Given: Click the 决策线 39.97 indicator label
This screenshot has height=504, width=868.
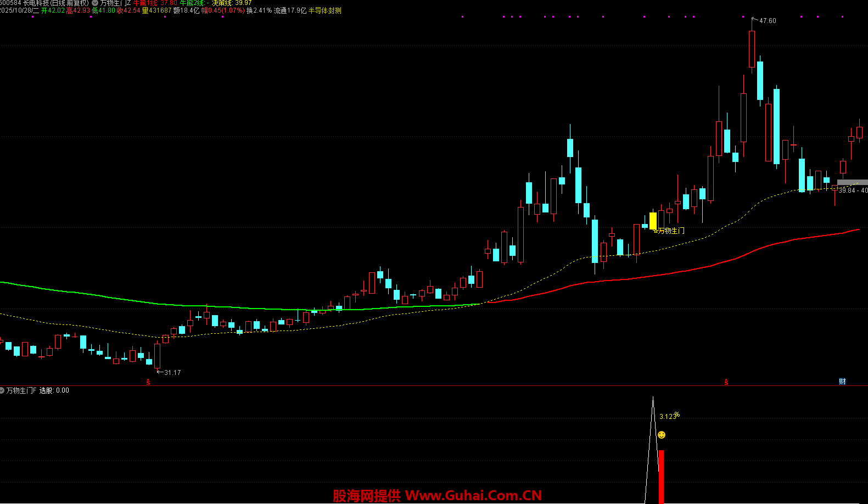Looking at the screenshot, I should [x=232, y=3].
